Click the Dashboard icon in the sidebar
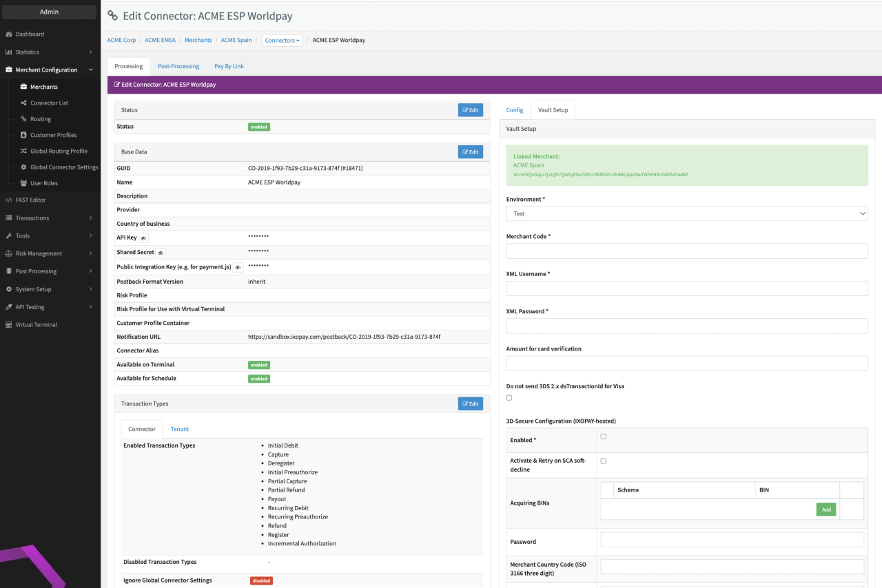This screenshot has height=588, width=882. [8, 34]
